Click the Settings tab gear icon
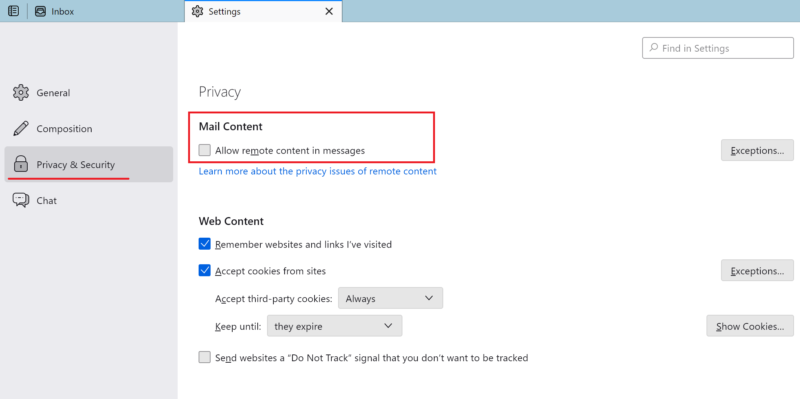Image resolution: width=800 pixels, height=399 pixels. pyautogui.click(x=197, y=11)
